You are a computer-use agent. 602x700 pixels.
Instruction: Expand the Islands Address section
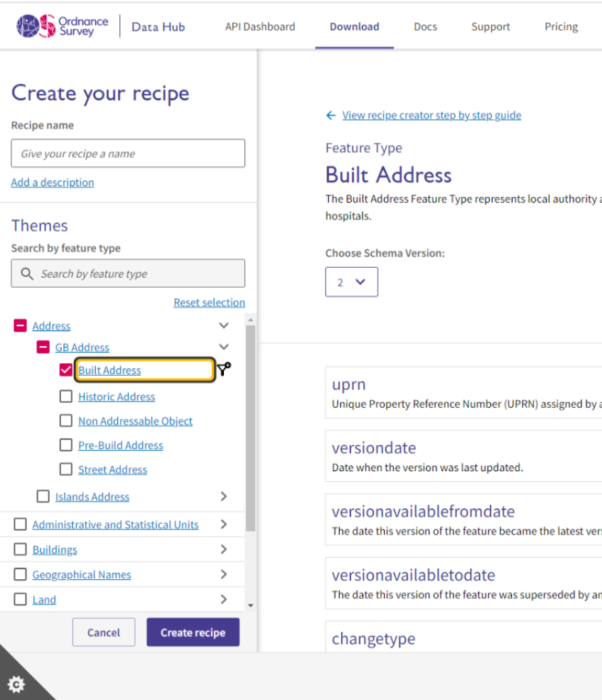click(x=223, y=496)
